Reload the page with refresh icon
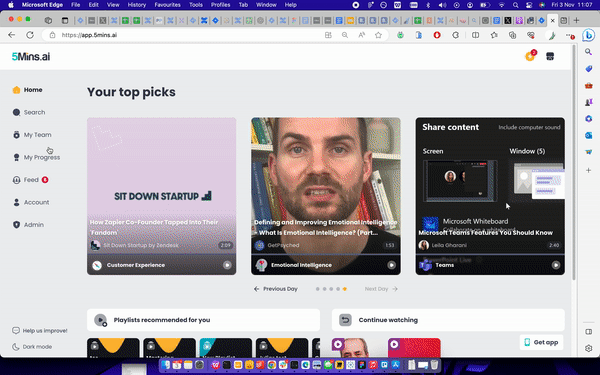 click(30, 35)
